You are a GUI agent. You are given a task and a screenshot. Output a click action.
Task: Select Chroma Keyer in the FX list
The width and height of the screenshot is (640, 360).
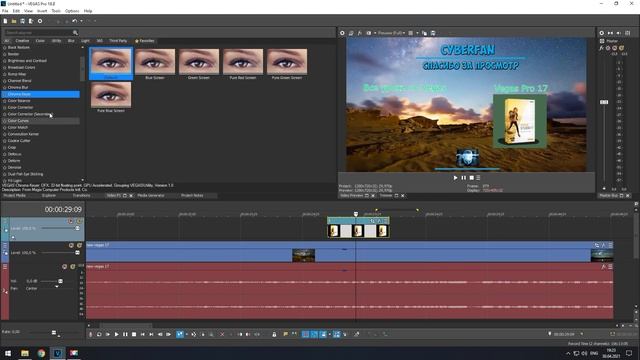[41, 94]
